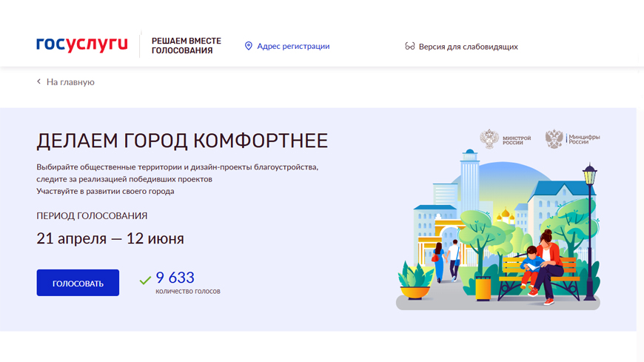Go back via На главную link
644x362 pixels.
click(70, 82)
